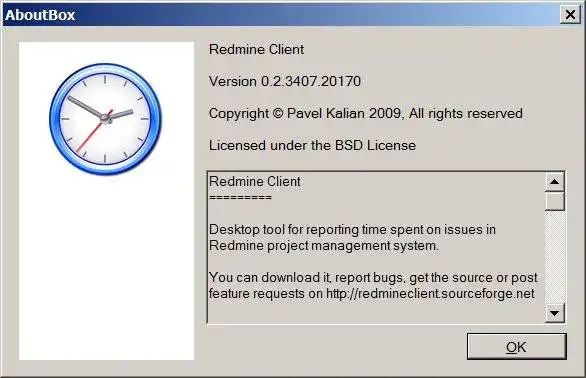Click the 'Redmine project management system.' line
The width and height of the screenshot is (586, 378).
coord(324,246)
